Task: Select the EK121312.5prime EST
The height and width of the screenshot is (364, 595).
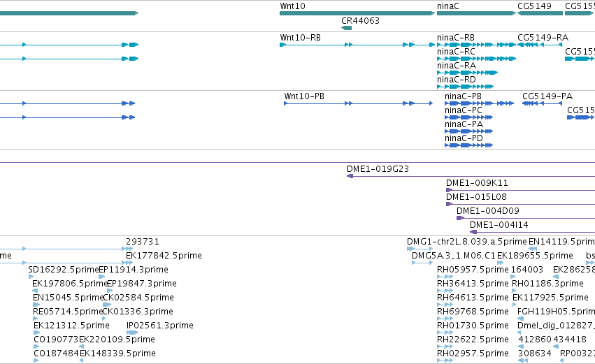Action: point(71,326)
